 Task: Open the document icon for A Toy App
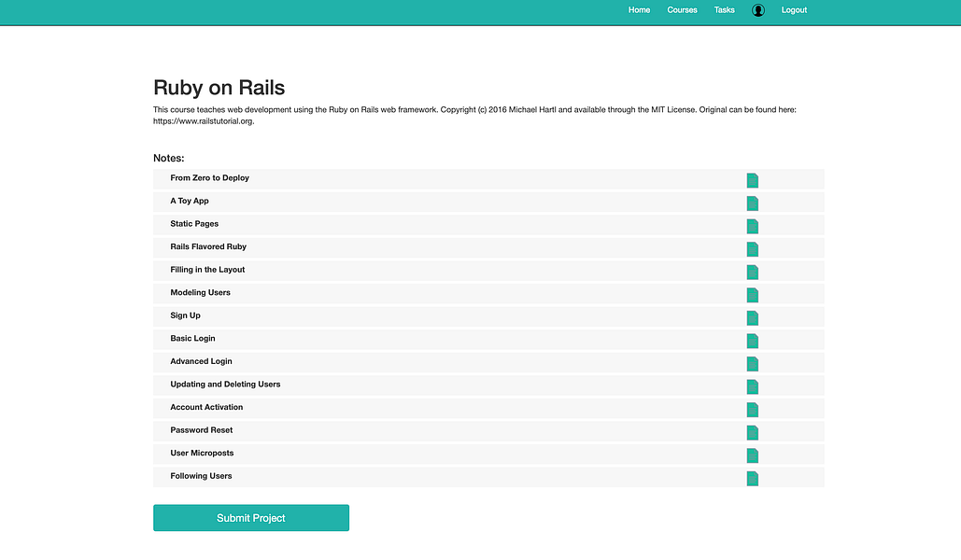tap(753, 203)
